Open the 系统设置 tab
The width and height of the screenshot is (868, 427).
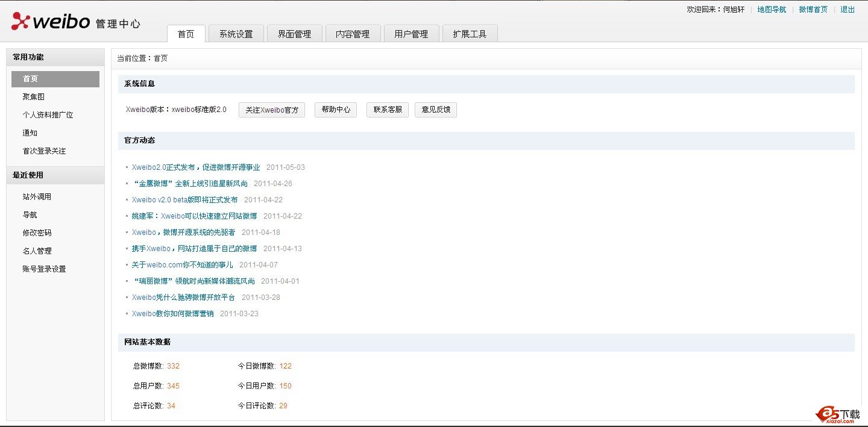pos(236,34)
